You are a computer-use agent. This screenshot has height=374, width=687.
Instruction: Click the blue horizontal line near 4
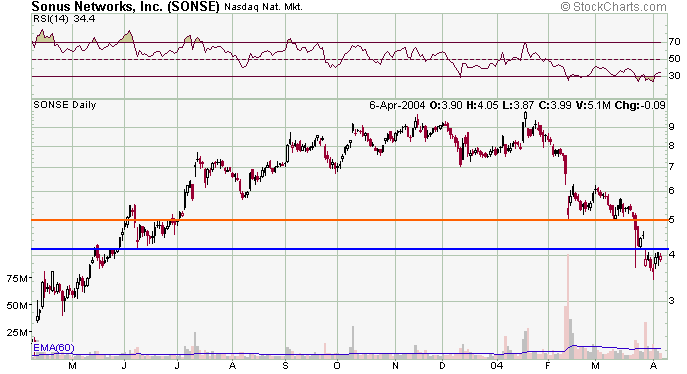350,249
